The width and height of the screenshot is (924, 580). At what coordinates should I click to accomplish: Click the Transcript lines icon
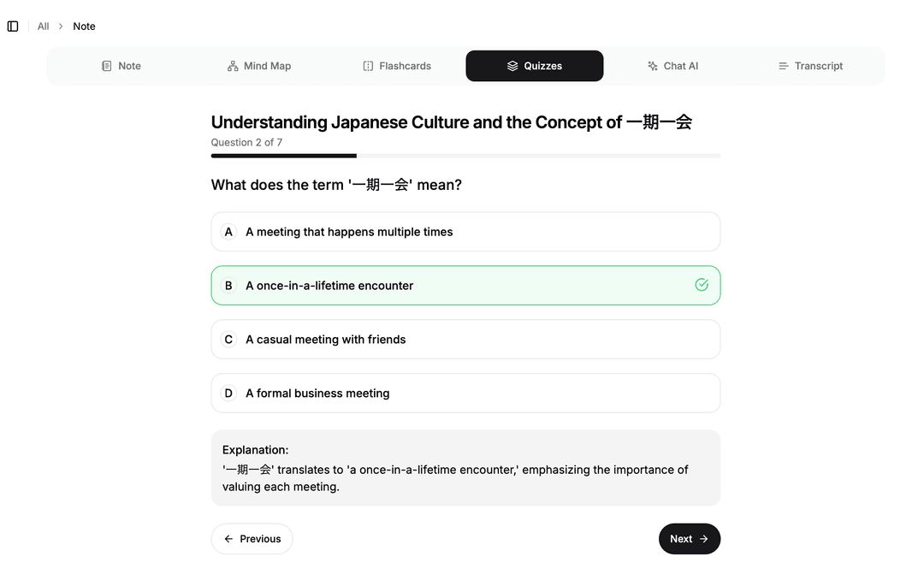(x=783, y=66)
